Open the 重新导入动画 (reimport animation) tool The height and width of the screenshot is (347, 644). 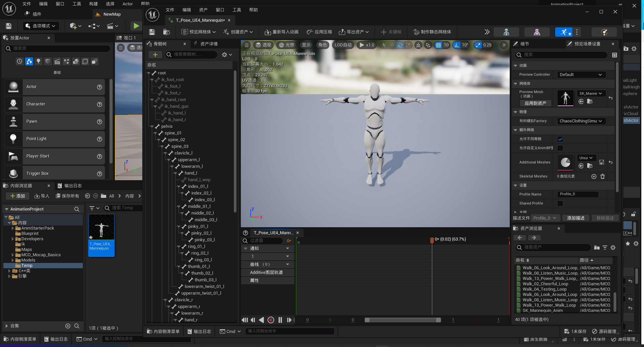(x=282, y=32)
